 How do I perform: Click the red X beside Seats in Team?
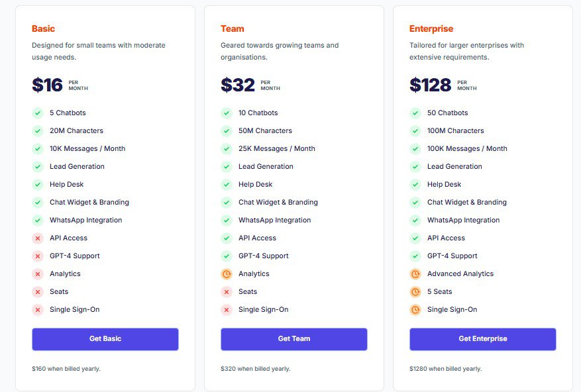pos(227,291)
